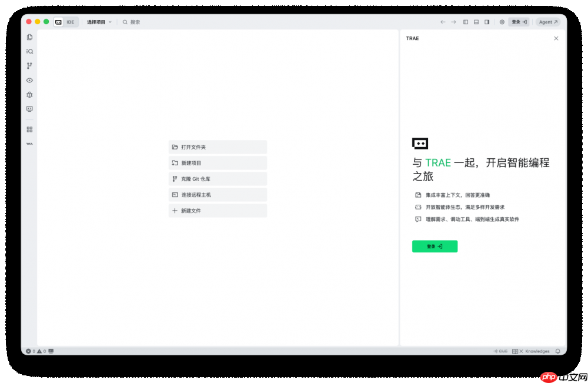Open the debug bug icon in sidebar

[29, 95]
